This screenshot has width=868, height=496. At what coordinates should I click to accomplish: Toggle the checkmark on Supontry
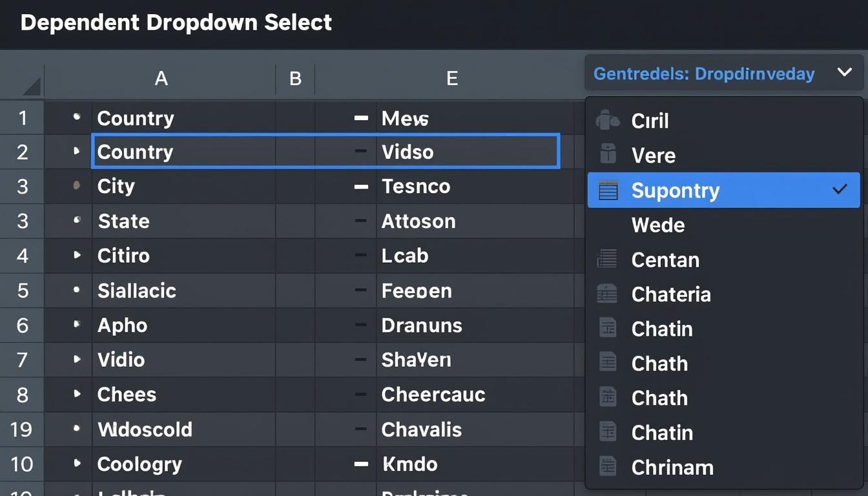[x=840, y=190]
